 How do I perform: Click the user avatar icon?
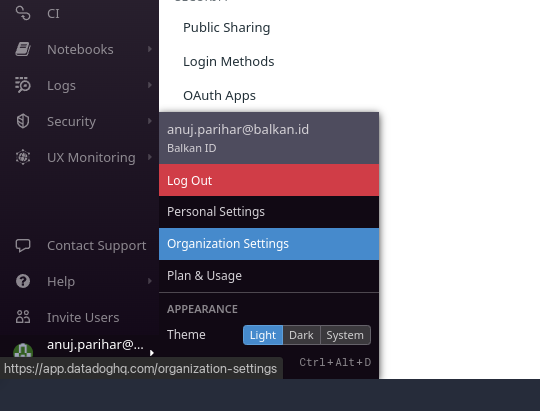point(23,350)
